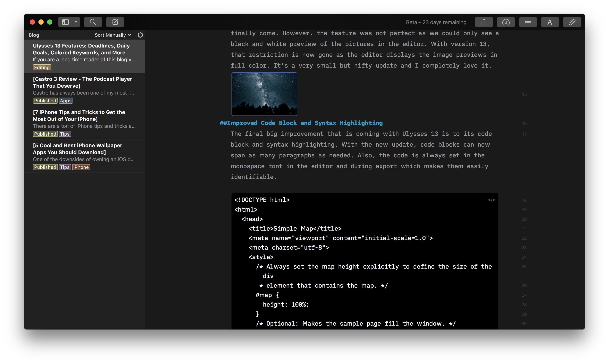Open the share/export icon
The image size is (609, 364).
pyautogui.click(x=484, y=22)
